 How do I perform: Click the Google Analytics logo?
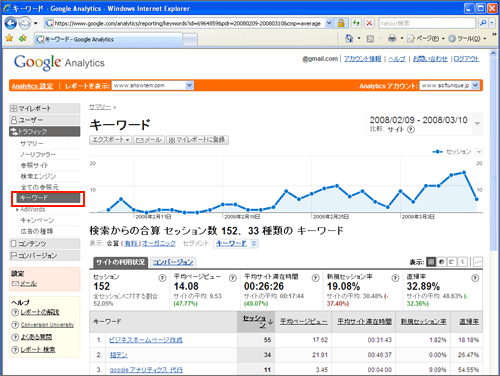(x=59, y=63)
